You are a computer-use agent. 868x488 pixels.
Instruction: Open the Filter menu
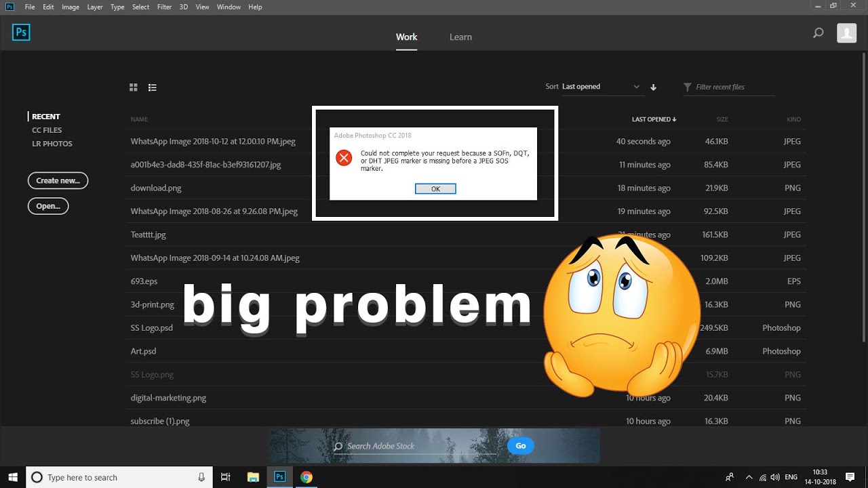click(x=164, y=7)
